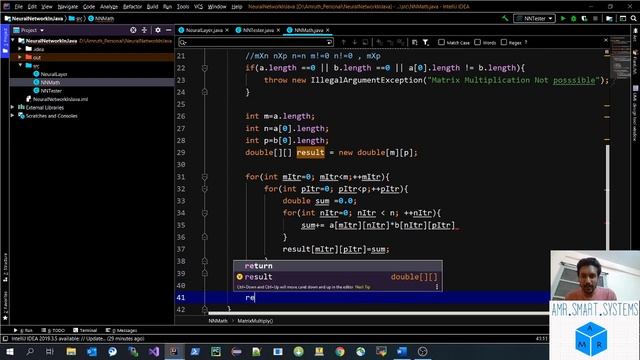Expand the out folder

tap(20, 57)
